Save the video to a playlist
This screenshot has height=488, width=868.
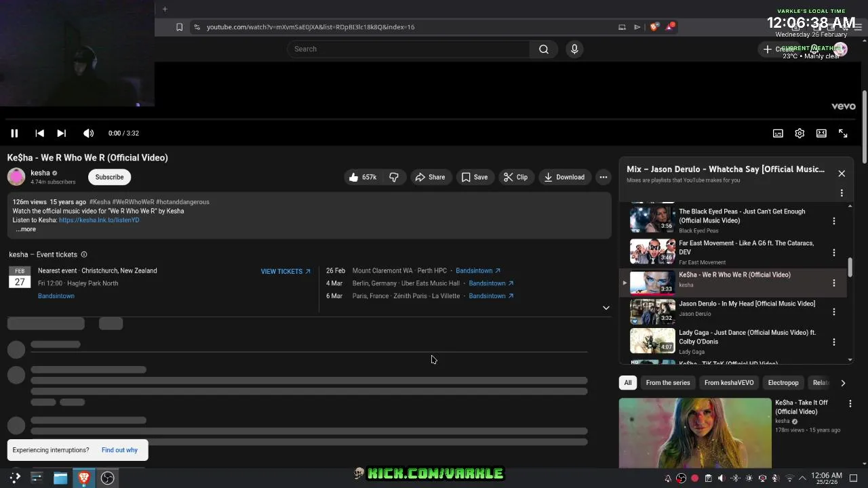tap(475, 177)
